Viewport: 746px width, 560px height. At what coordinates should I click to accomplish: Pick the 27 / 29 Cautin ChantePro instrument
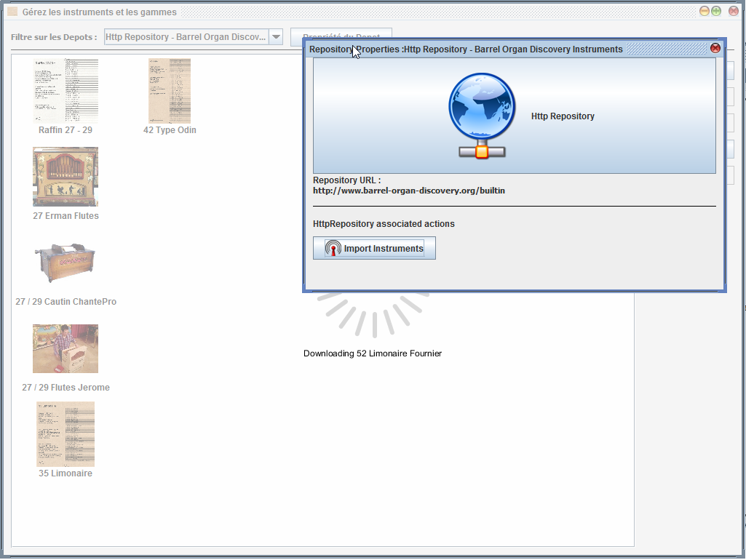(x=66, y=263)
